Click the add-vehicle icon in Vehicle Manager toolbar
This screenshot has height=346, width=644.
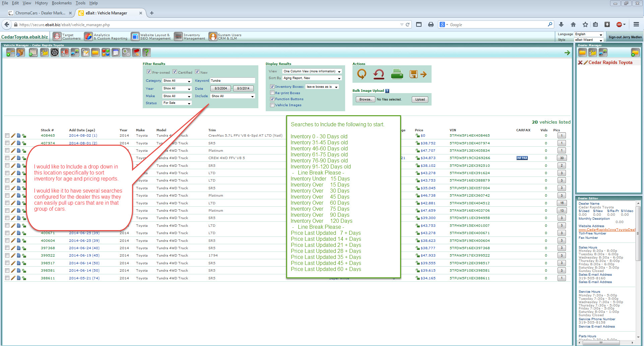click(x=10, y=52)
